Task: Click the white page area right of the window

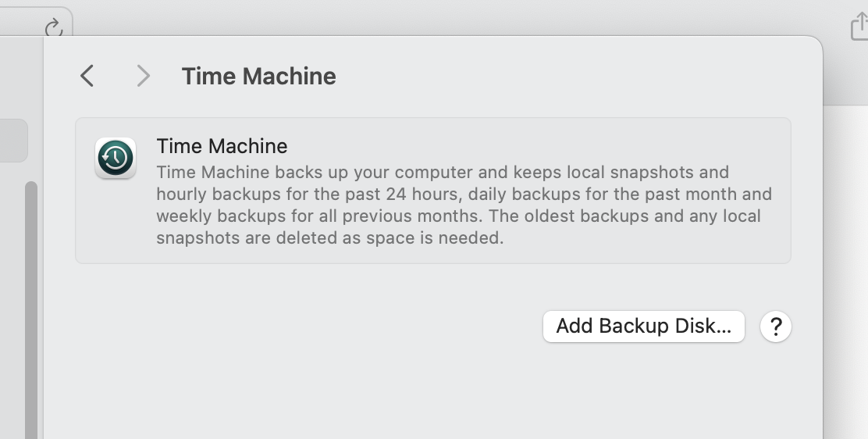Action: pyautogui.click(x=845, y=272)
